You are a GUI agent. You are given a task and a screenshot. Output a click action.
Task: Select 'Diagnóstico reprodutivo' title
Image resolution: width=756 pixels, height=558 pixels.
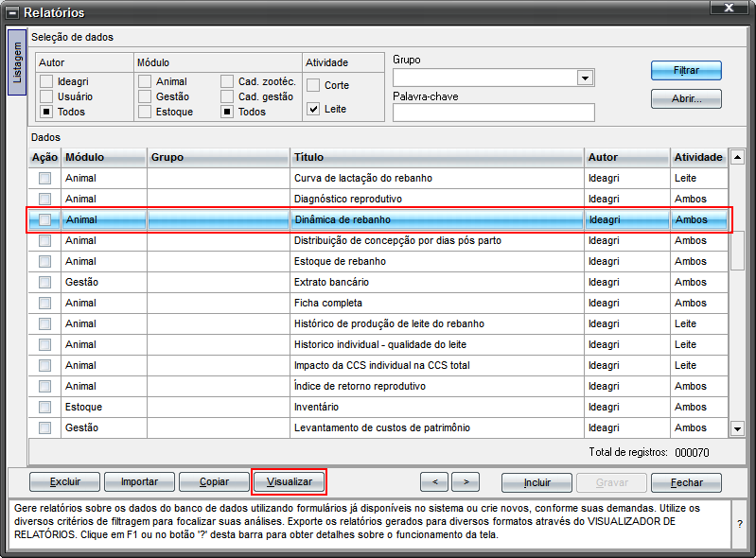[x=347, y=199]
